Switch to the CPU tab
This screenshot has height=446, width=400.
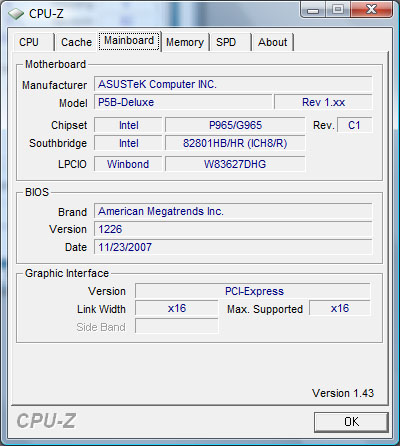[x=33, y=42]
